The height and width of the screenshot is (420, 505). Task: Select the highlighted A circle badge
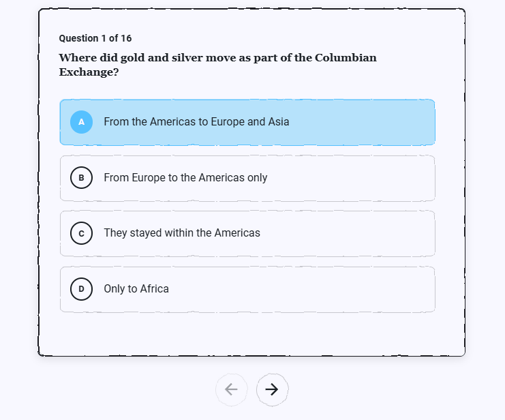click(82, 122)
